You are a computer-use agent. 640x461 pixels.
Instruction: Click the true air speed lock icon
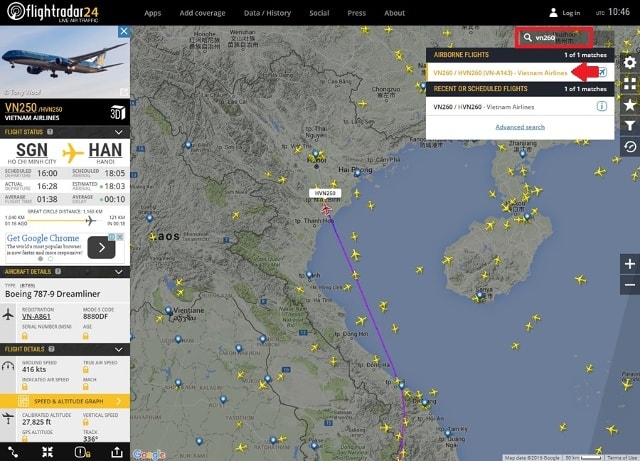tap(86, 370)
